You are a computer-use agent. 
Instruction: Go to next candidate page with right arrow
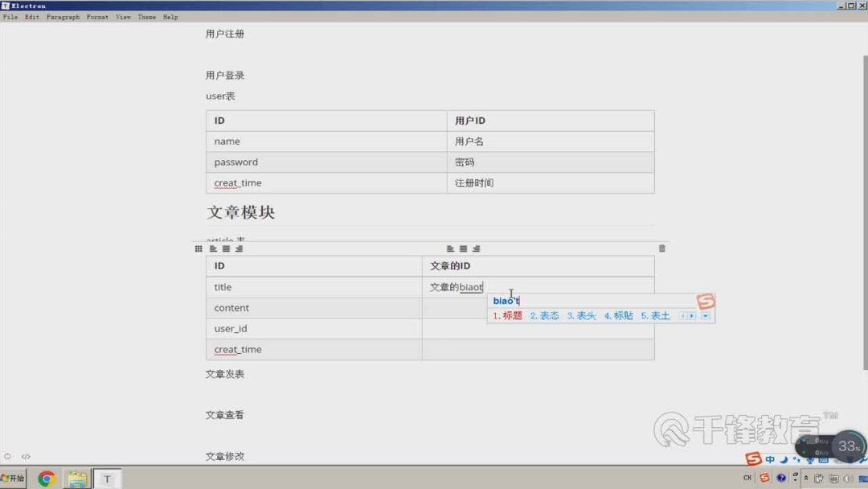click(x=691, y=316)
